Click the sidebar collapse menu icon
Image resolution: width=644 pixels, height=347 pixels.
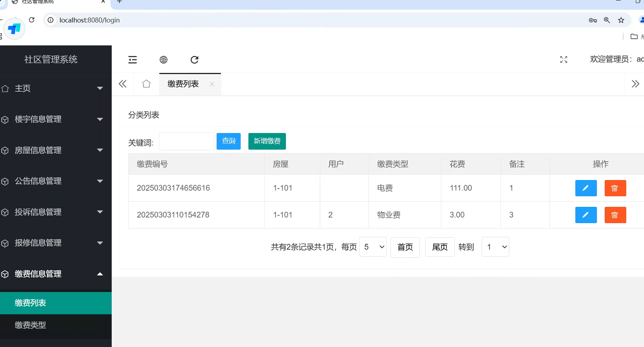coord(132,60)
